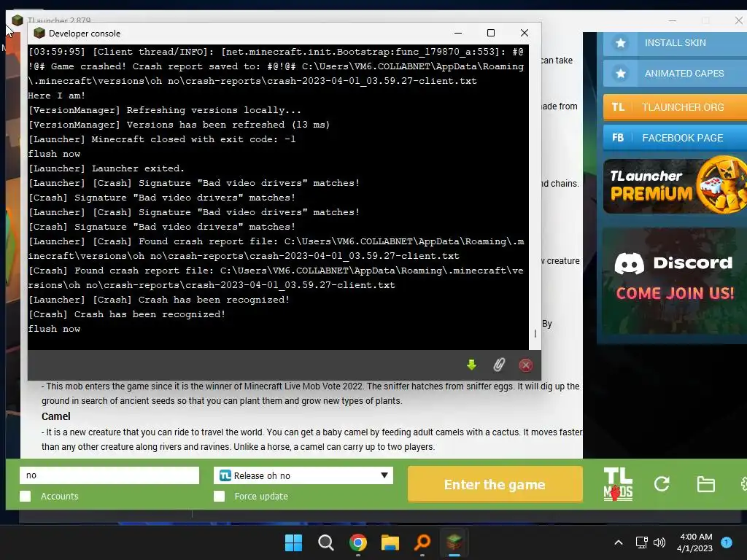Click the refresh icon in TLauncher

662,484
